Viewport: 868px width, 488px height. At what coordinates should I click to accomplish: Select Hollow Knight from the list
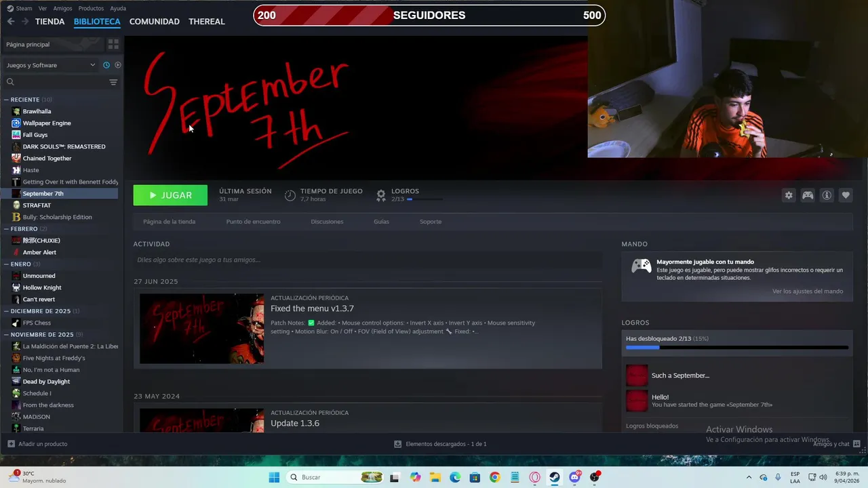(42, 287)
